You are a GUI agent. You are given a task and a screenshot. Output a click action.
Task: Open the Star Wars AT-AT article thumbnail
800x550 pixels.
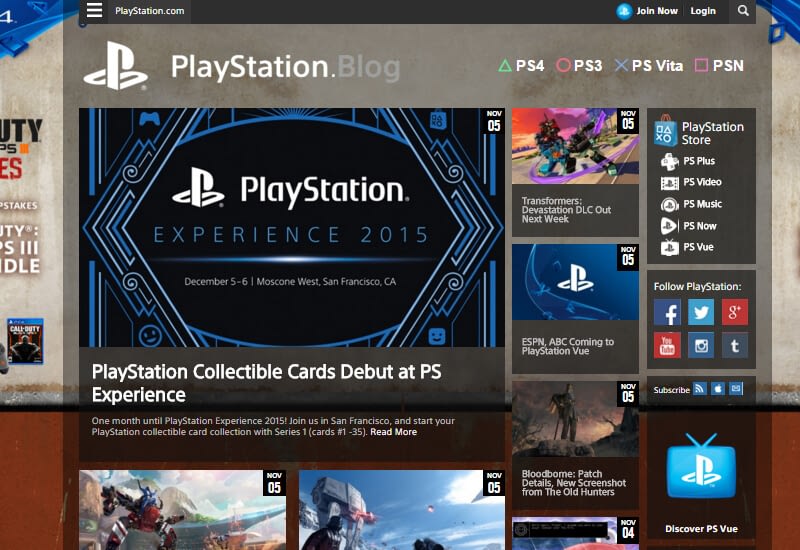402,510
